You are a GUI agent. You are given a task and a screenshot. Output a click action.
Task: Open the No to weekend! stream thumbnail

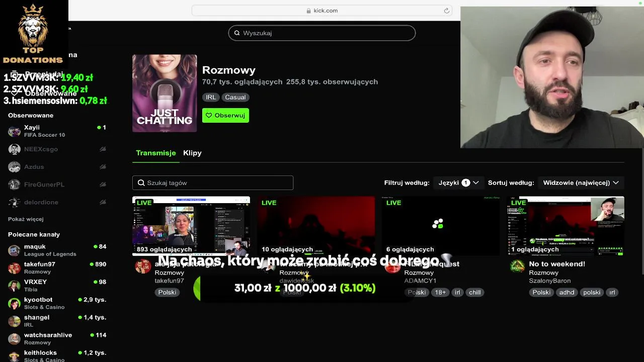(x=566, y=226)
